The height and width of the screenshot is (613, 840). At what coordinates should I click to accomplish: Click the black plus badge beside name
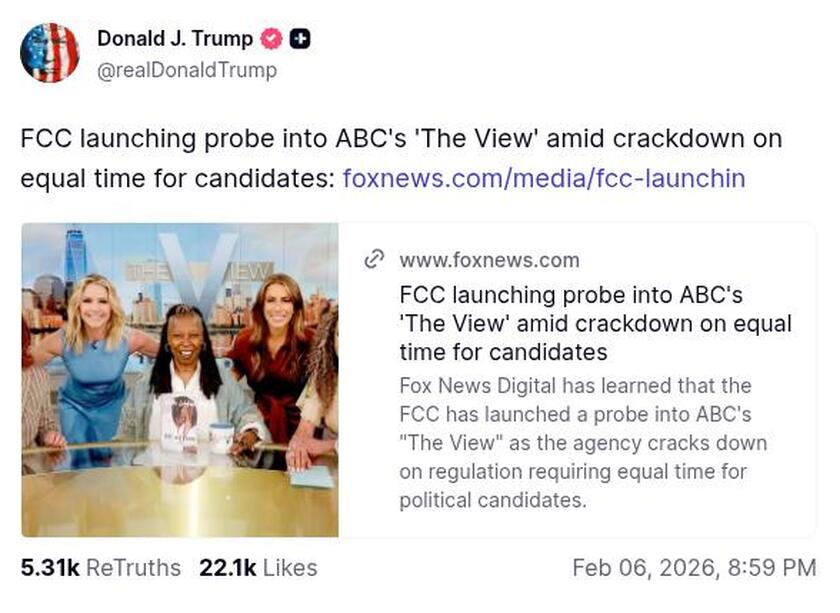[x=299, y=40]
